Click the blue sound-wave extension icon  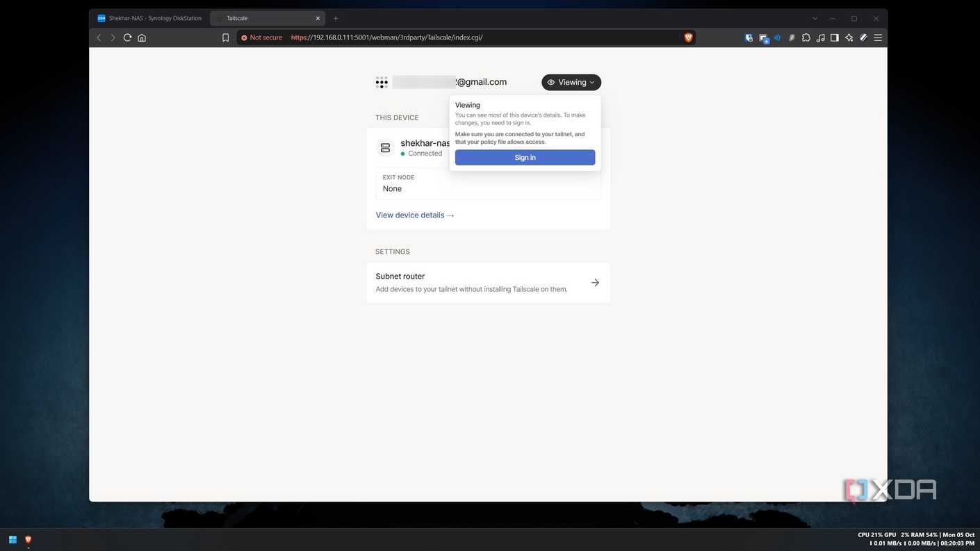pyautogui.click(x=777, y=38)
